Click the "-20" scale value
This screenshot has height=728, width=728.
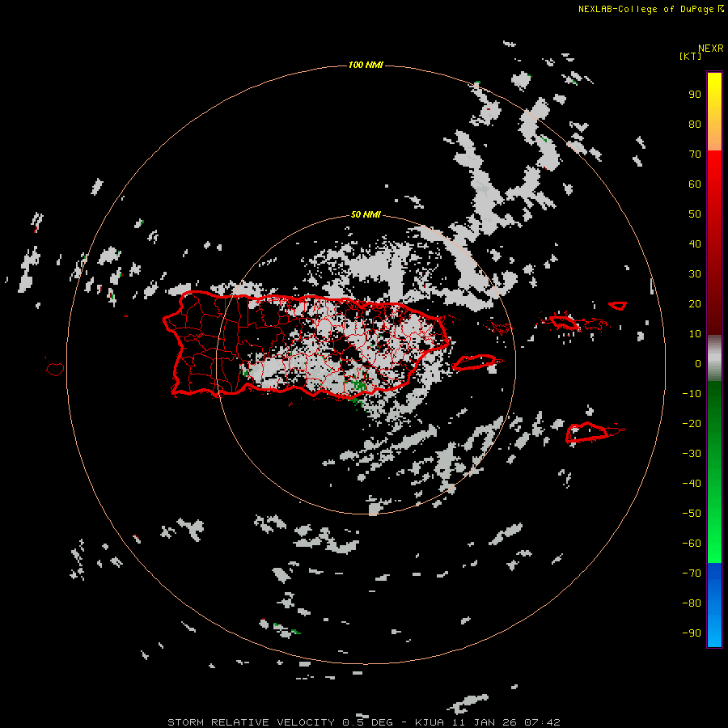pos(692,423)
